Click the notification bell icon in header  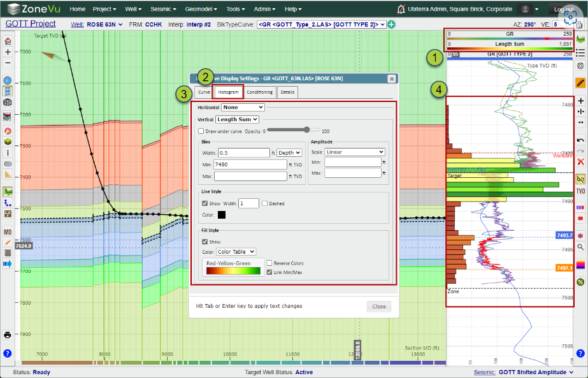(x=401, y=9)
